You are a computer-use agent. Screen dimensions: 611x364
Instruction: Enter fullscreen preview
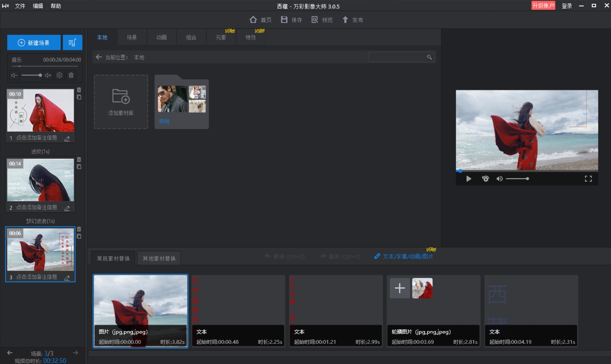click(x=588, y=179)
